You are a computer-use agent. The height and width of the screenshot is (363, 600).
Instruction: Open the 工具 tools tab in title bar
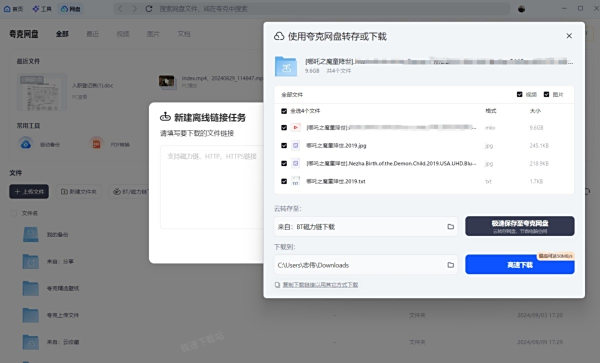pyautogui.click(x=42, y=9)
